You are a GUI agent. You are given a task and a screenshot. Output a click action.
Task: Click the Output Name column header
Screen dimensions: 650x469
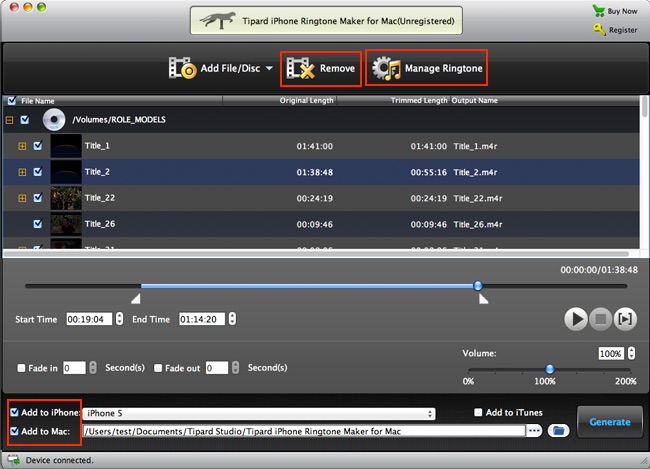coord(475,100)
